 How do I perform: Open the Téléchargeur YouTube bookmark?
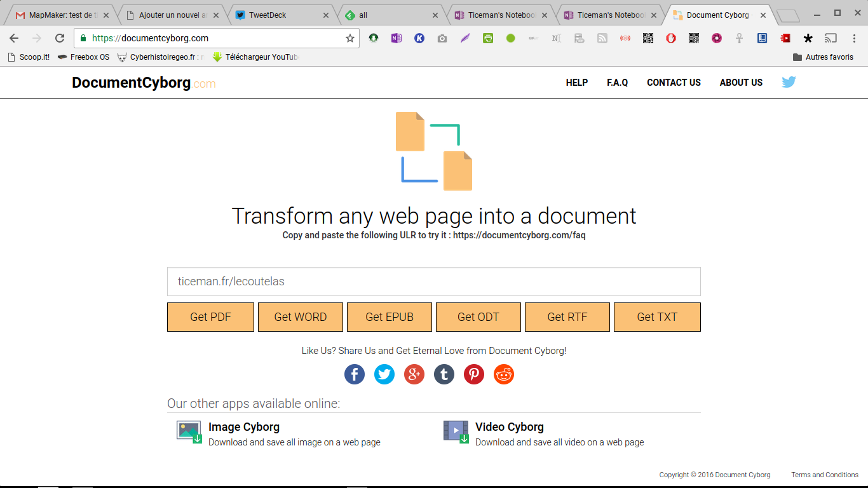point(255,57)
